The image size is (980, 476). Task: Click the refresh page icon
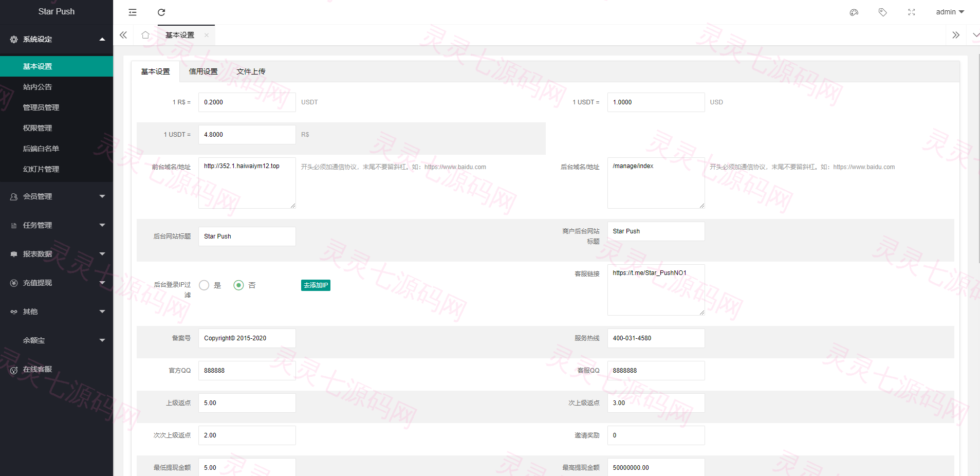pyautogui.click(x=161, y=12)
